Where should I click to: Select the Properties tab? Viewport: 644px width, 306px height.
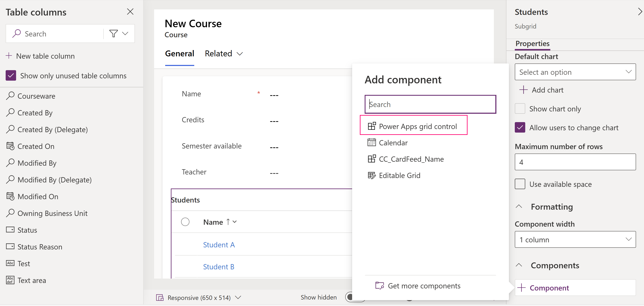coord(532,43)
